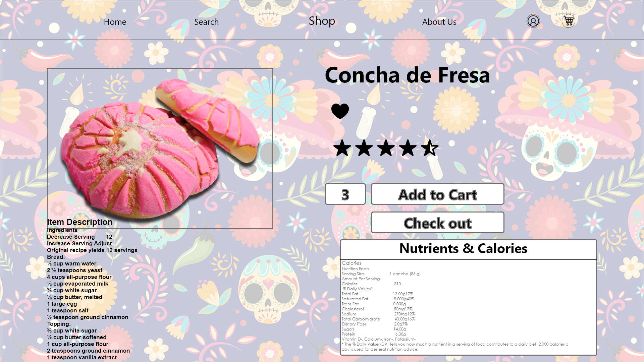This screenshot has width=644, height=362.
Task: Click the Item Description heading
Action: (79, 222)
